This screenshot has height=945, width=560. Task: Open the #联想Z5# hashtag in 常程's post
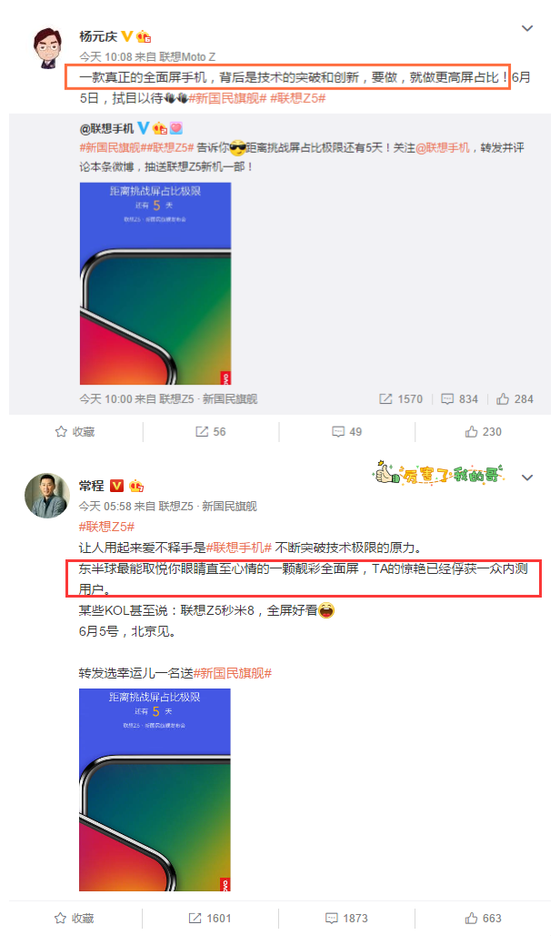pos(106,527)
